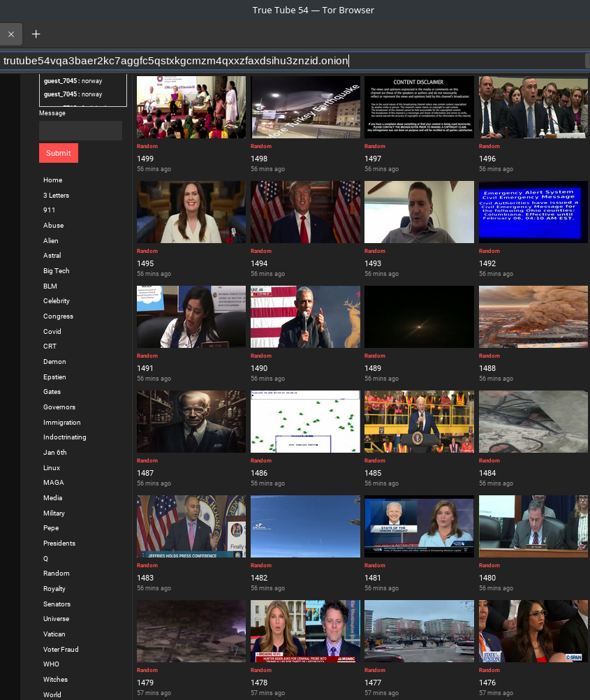
Task: Open the Jan 6th category
Action: tap(55, 452)
